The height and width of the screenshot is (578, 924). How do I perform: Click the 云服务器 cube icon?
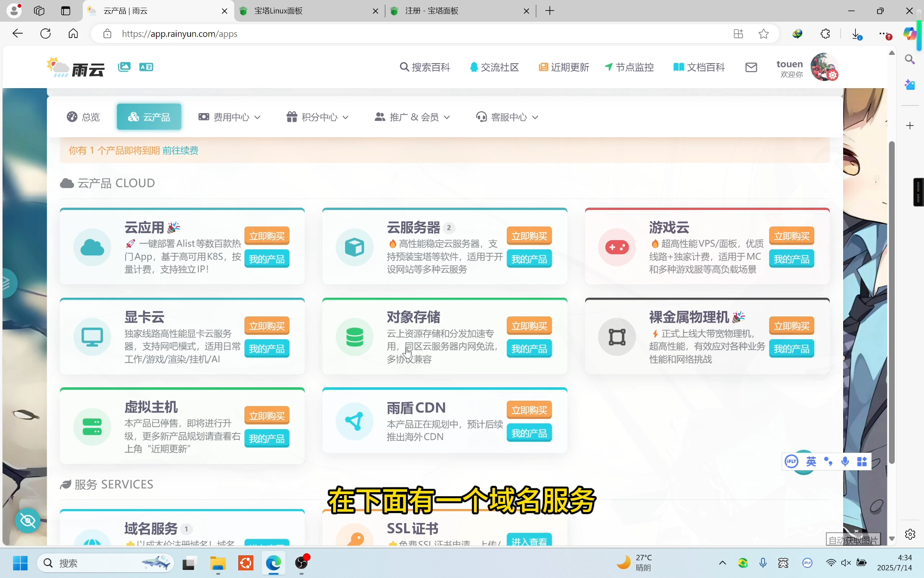click(x=355, y=248)
